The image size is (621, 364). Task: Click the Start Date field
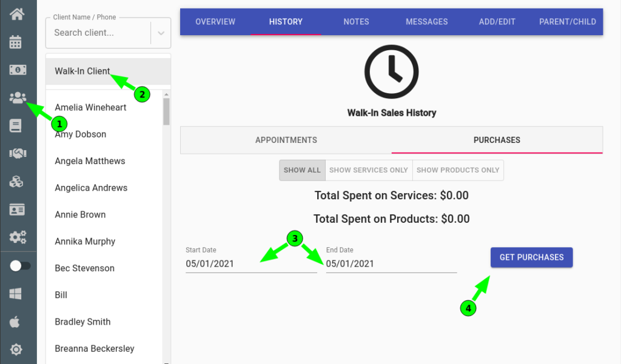tap(251, 263)
